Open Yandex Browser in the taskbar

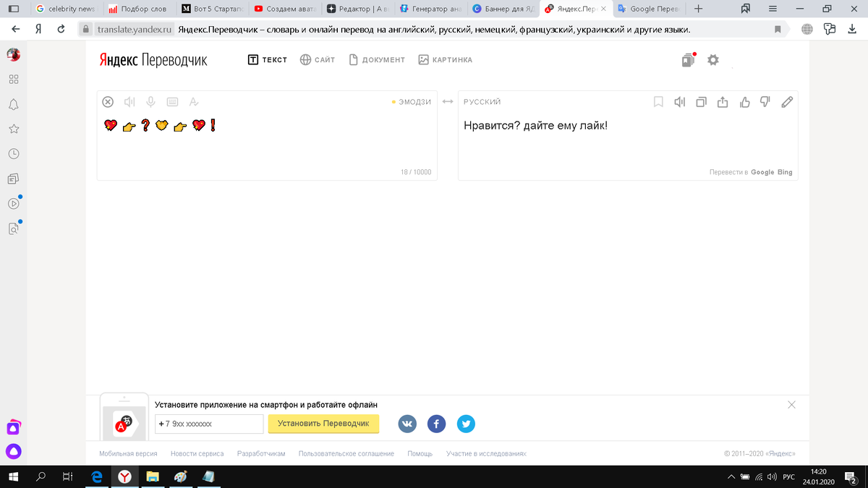tap(124, 476)
